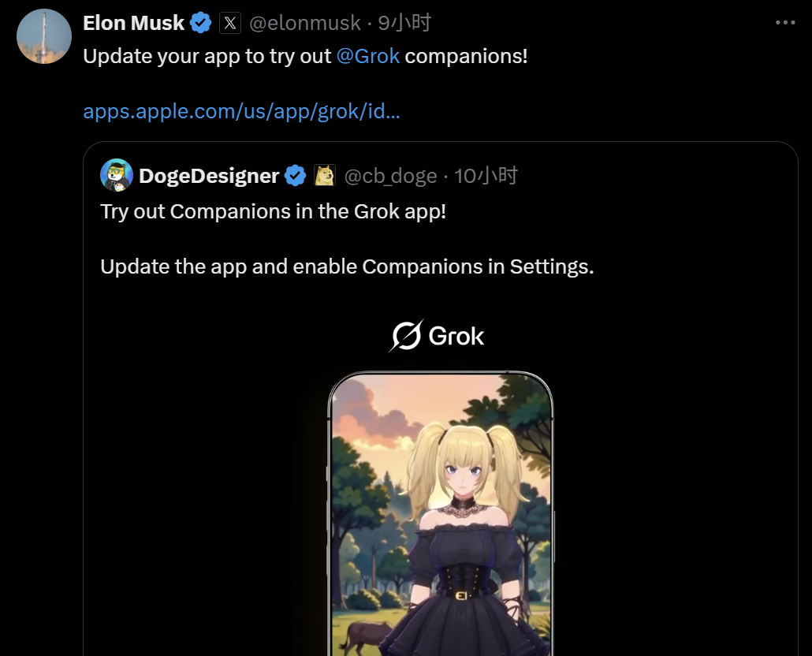Click DogeDesigner's profile avatar
The width and height of the screenshot is (812, 656).
pos(116,175)
